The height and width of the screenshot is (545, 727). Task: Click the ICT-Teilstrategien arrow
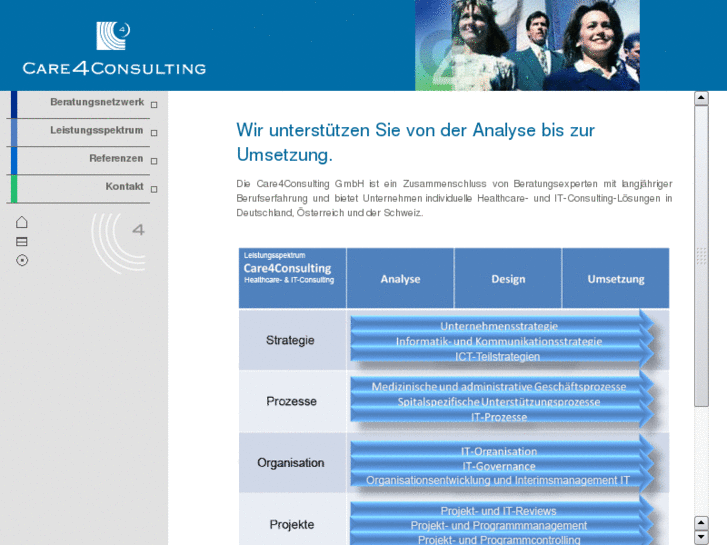click(x=502, y=356)
